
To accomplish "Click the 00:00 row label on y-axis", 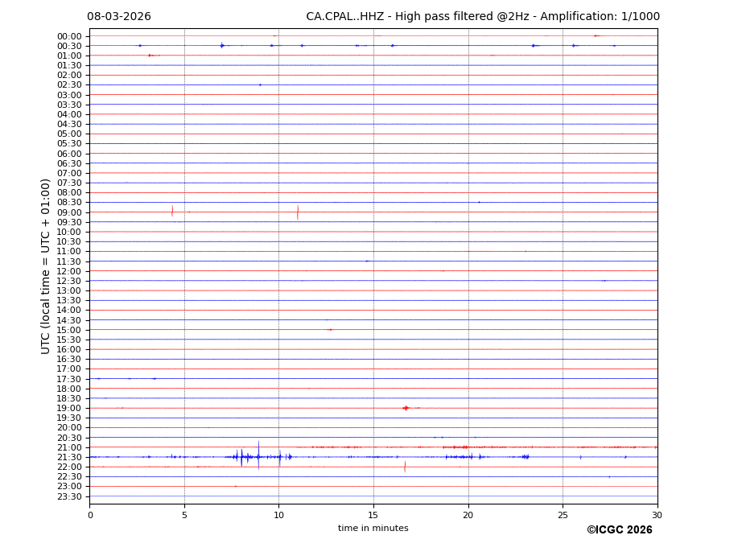I will (68, 36).
